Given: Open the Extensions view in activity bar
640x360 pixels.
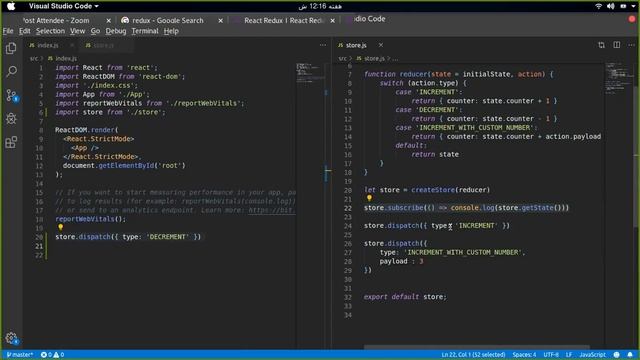Looking at the screenshot, I should tap(11, 142).
